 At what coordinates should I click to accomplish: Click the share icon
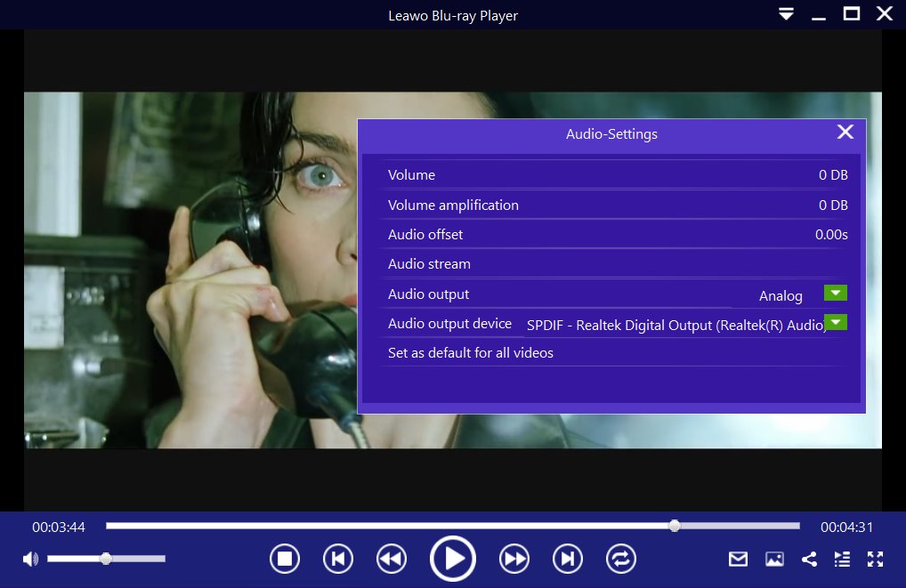tap(809, 559)
